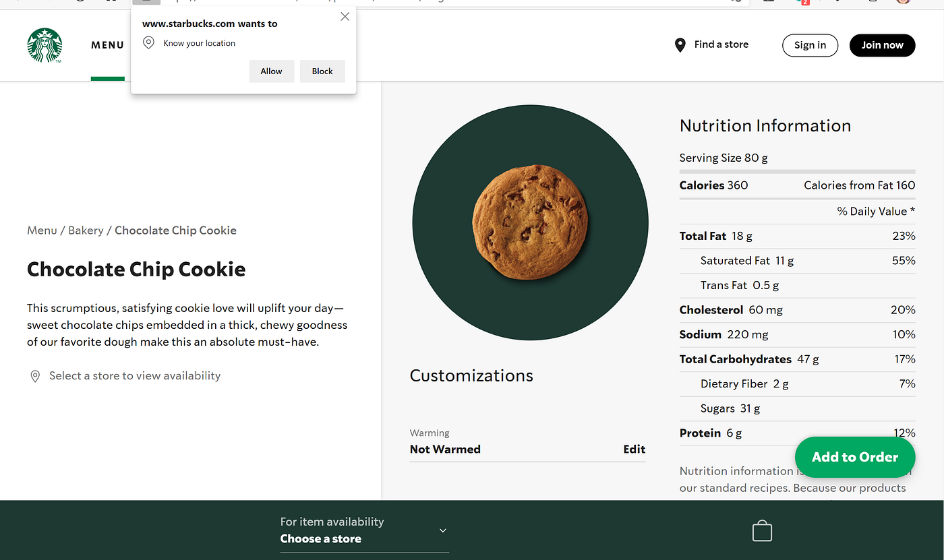Click the Sodium 220 mg row
Screen dimensions: 944x560
pyautogui.click(x=798, y=334)
